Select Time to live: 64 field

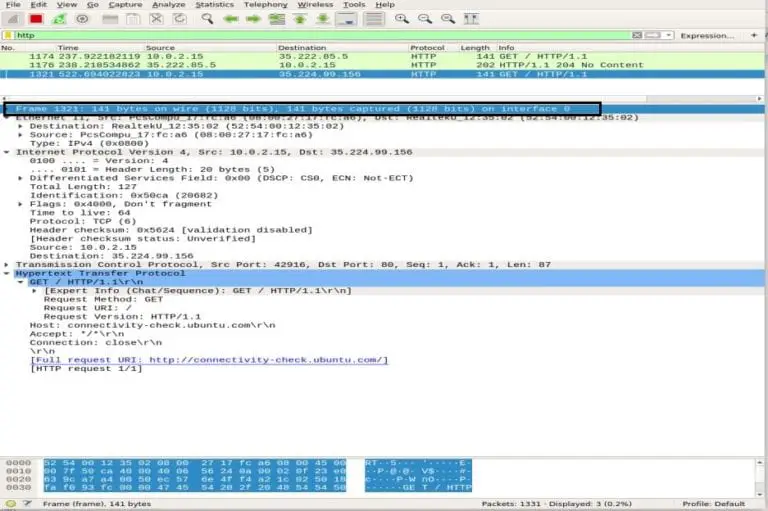(x=80, y=213)
